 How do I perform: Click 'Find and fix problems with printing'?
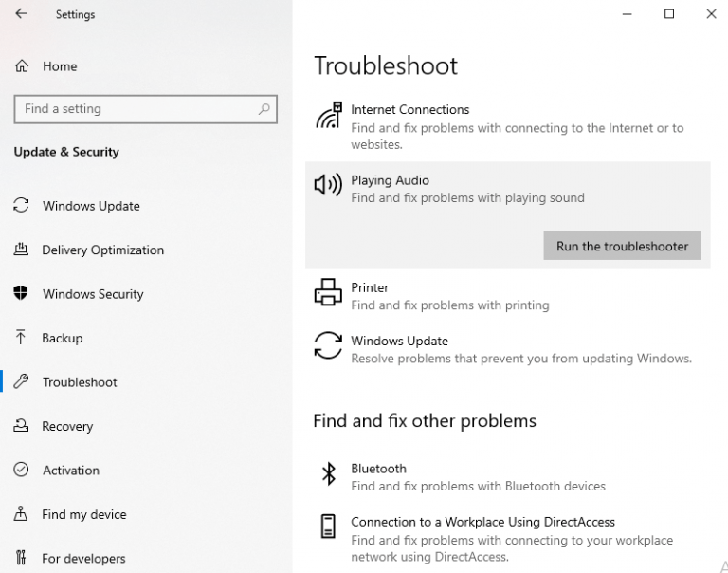tap(450, 305)
